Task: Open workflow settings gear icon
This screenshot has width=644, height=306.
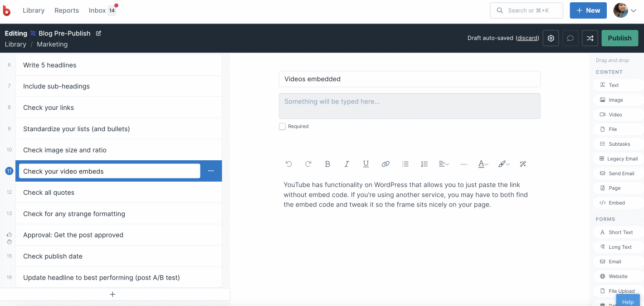Action: [x=551, y=38]
